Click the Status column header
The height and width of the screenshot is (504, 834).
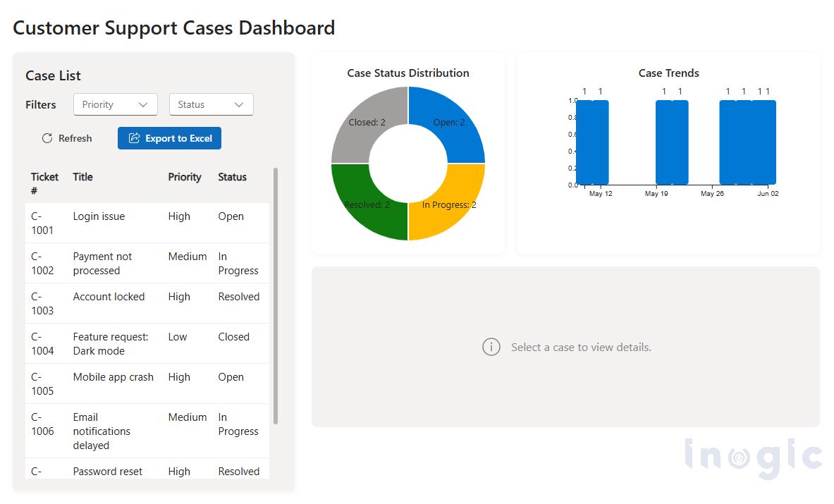click(x=232, y=177)
